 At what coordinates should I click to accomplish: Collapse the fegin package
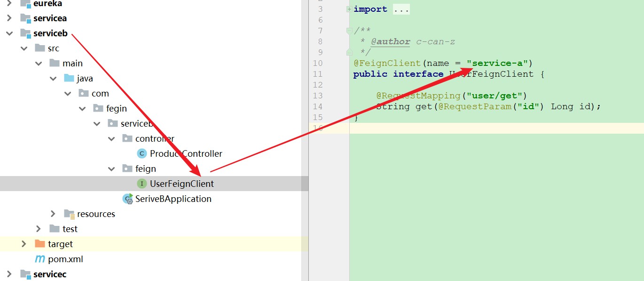pos(82,109)
